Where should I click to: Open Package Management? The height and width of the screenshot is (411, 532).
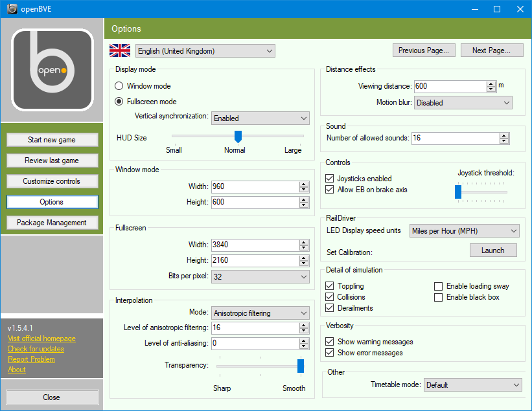tap(52, 222)
